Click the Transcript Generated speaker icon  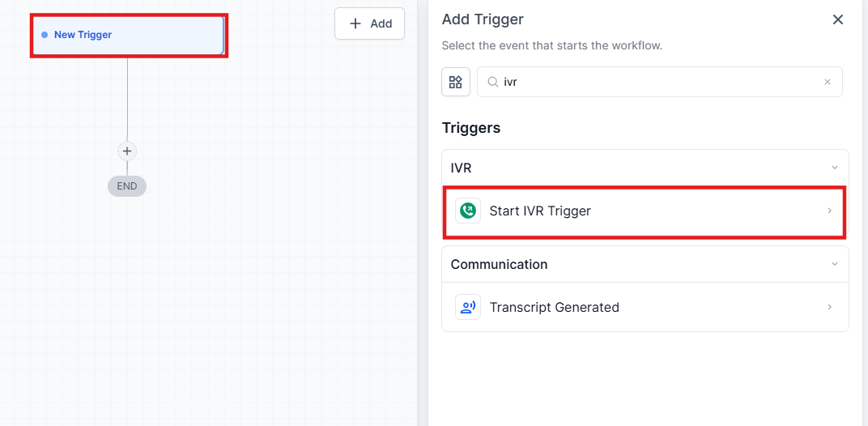coord(468,307)
